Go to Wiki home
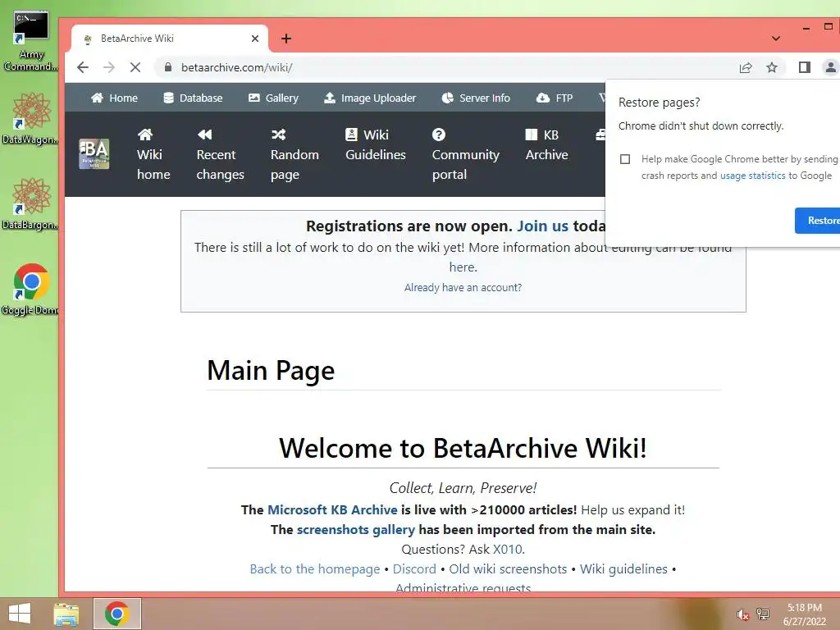This screenshot has height=630, width=840. tap(153, 154)
